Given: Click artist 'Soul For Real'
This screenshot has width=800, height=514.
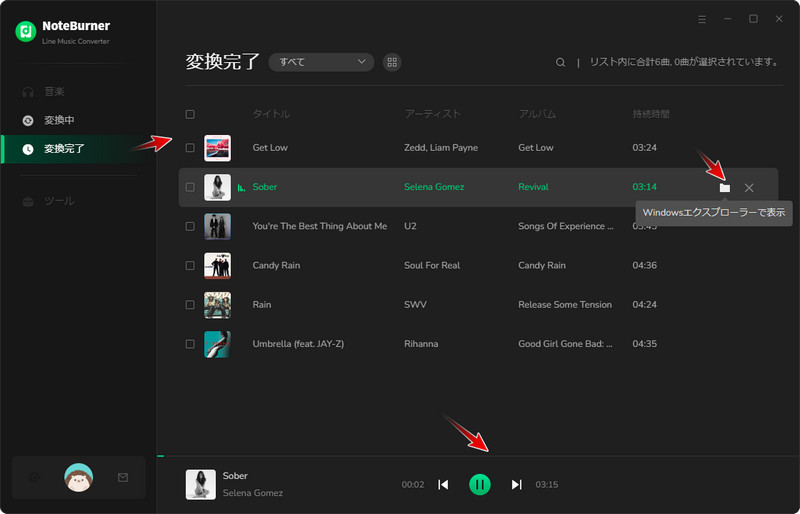Looking at the screenshot, I should pyautogui.click(x=432, y=265).
